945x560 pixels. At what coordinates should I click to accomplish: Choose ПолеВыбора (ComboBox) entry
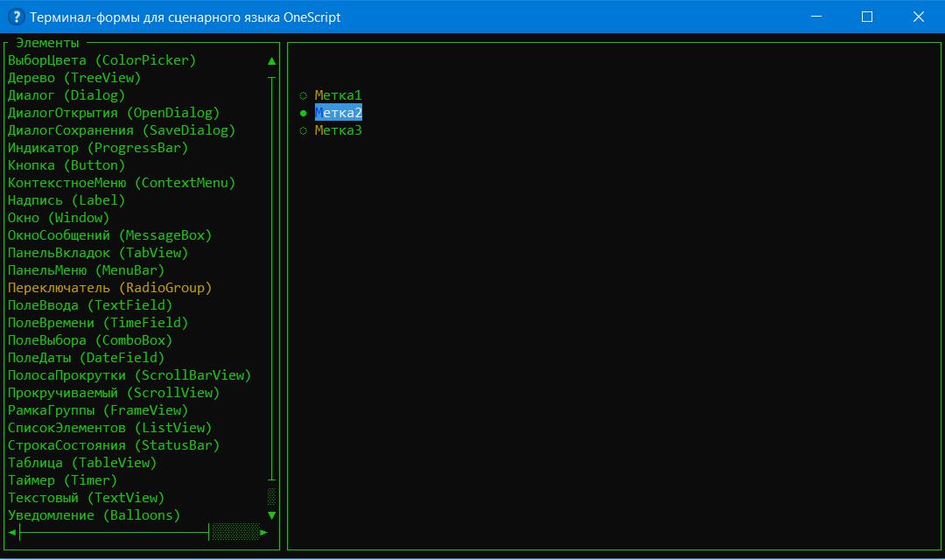(90, 340)
